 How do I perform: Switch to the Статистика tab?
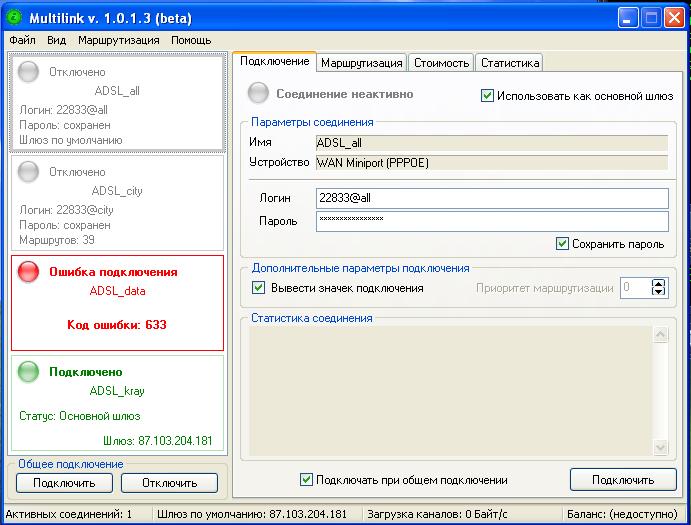coord(509,63)
